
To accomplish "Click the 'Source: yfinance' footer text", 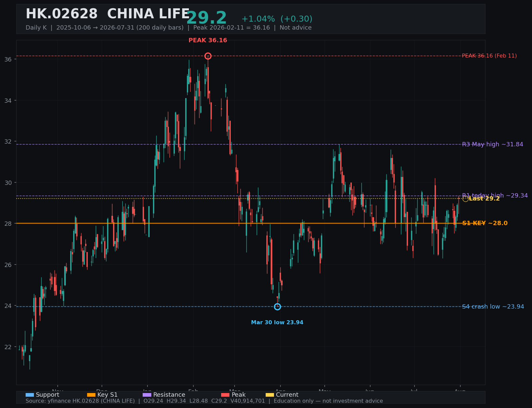I will [x=204, y=401].
